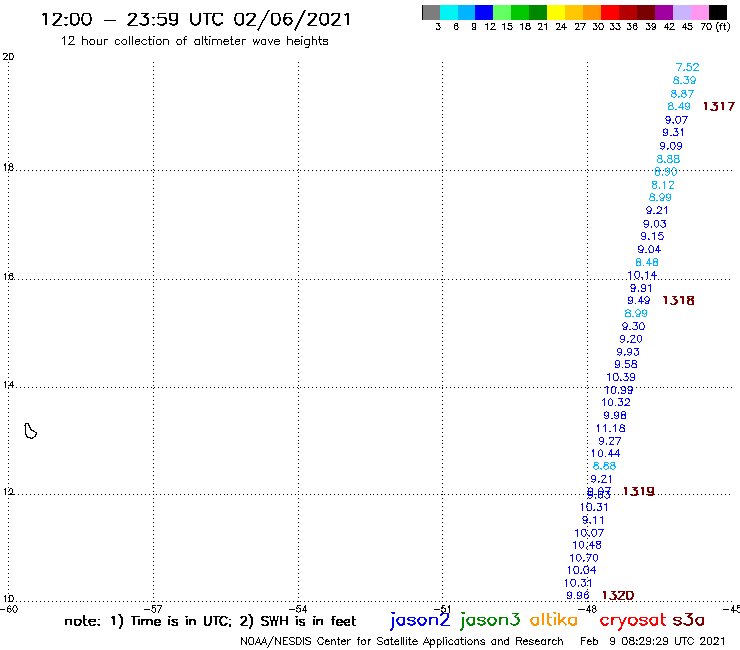The image size is (740, 650).
Task: Click the subtitle '12 hour collection of altimeter wave heights'
Action: pyautogui.click(x=194, y=41)
